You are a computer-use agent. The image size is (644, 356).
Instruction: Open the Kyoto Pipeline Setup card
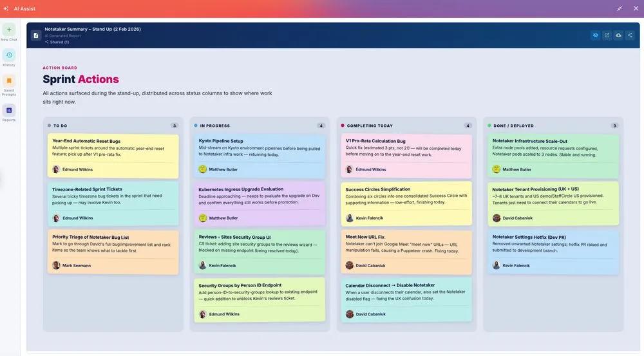tap(260, 156)
